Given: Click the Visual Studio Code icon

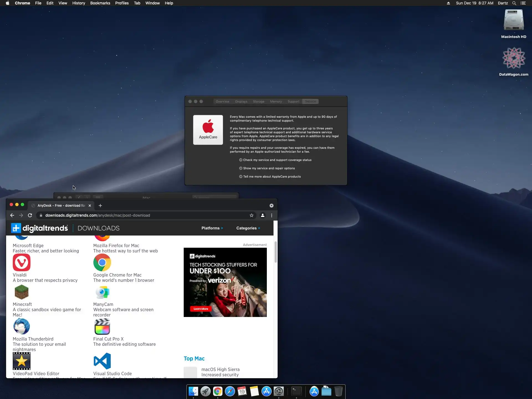Looking at the screenshot, I should pyautogui.click(x=102, y=361).
